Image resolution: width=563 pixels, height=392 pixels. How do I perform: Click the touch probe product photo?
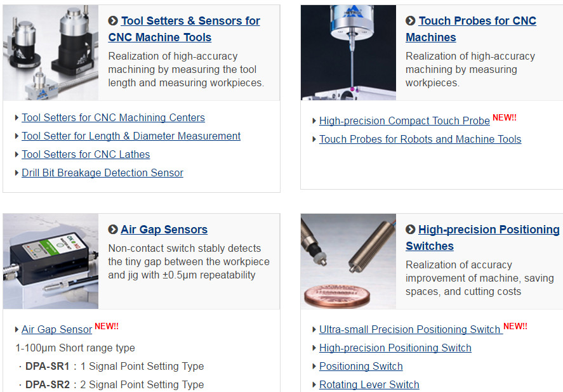click(348, 53)
